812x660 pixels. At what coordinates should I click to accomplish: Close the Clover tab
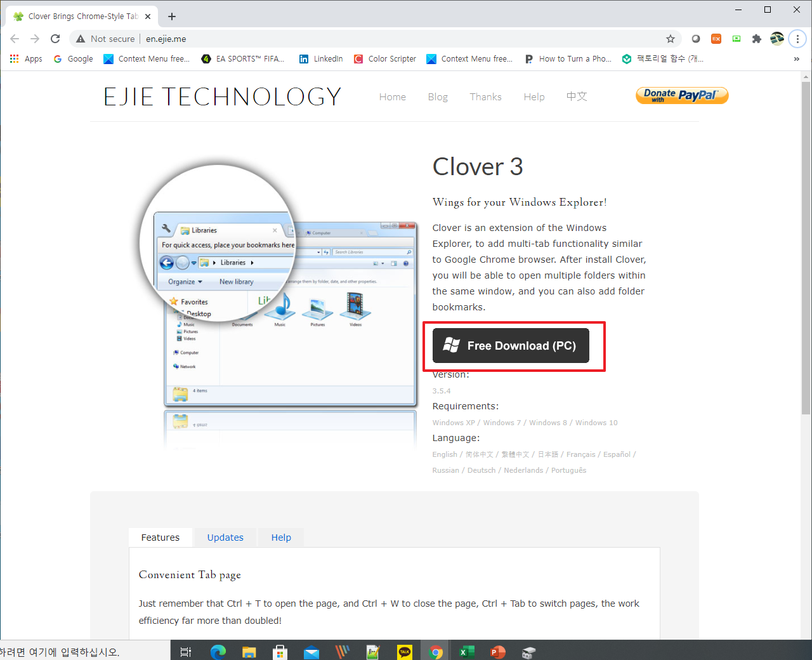pos(148,16)
